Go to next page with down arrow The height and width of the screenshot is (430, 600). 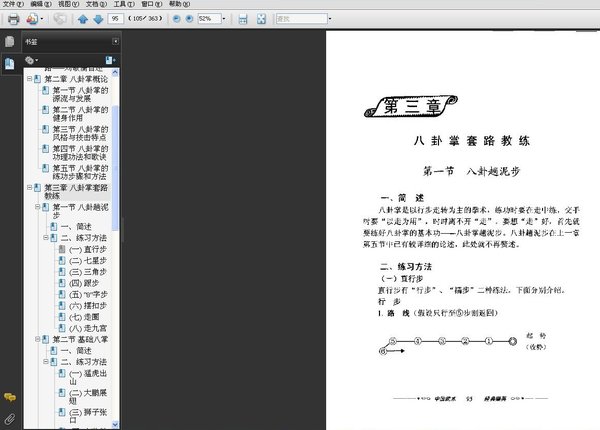point(98,19)
